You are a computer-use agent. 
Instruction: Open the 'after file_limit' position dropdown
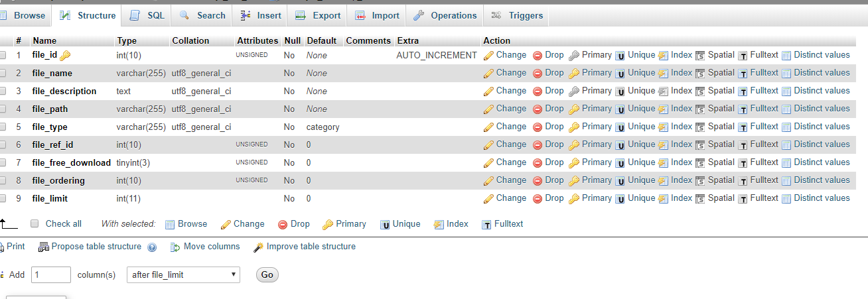183,274
